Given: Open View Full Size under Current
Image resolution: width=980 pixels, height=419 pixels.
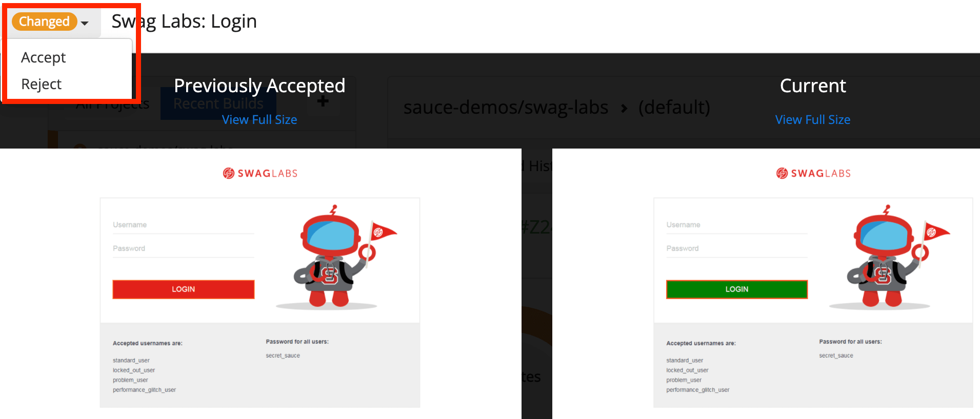Looking at the screenshot, I should pos(812,120).
